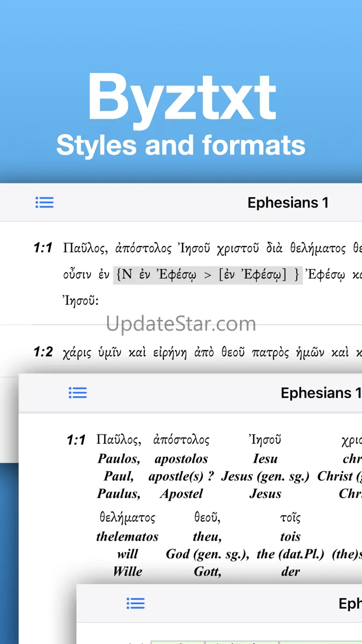
Task: Tap the gloss "Jesus (gen. sg.)"
Action: tap(265, 476)
